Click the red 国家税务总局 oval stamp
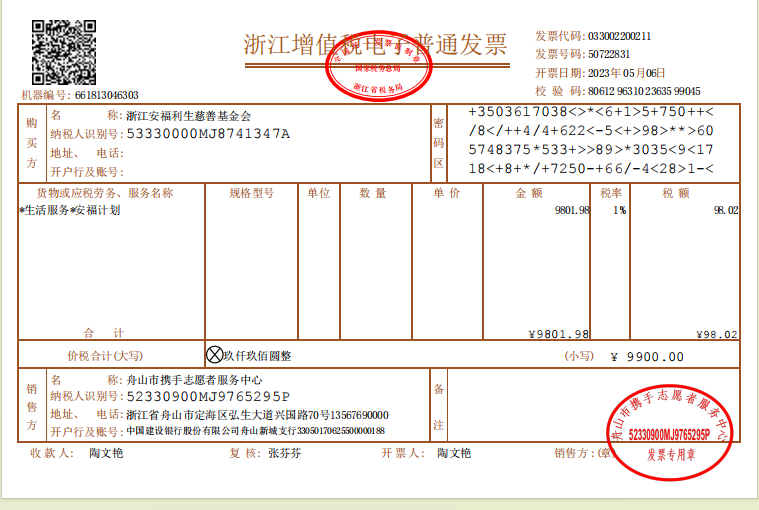 [x=379, y=66]
